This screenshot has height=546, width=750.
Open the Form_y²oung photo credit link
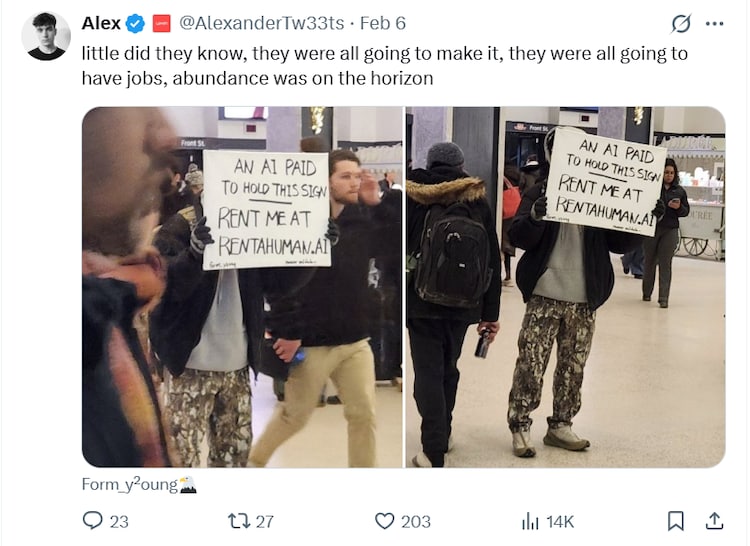click(x=139, y=484)
